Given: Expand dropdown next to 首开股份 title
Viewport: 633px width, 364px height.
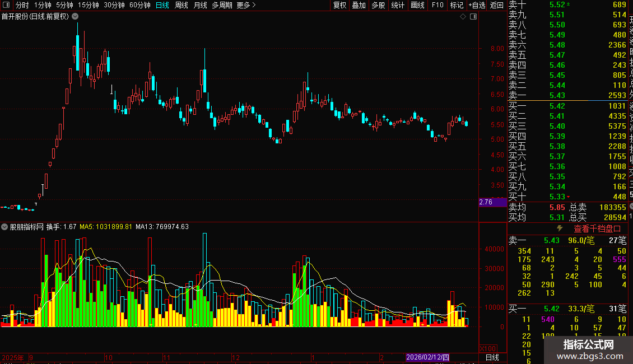Looking at the screenshot, I should 75,17.
